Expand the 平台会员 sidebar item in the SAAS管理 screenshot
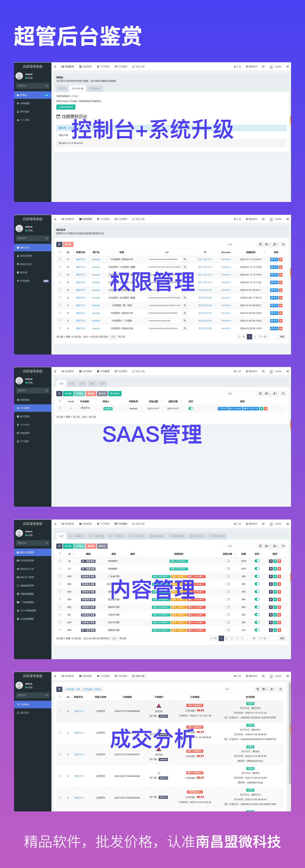 point(33,425)
